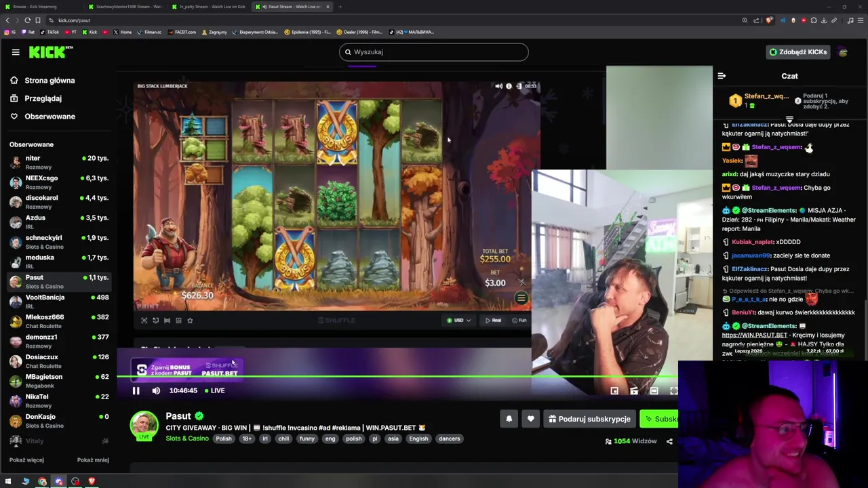Focus the Wyszukaj search field
The width and height of the screenshot is (868, 488).
(x=434, y=52)
